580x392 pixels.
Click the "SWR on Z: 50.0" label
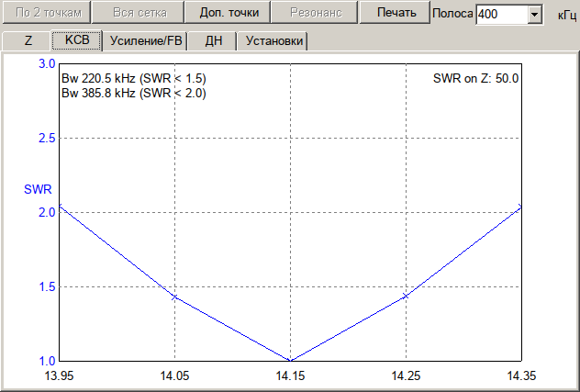[x=476, y=79]
